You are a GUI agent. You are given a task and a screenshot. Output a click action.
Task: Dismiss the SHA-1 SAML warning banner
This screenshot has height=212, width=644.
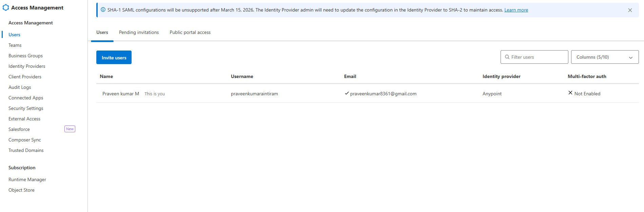630,10
